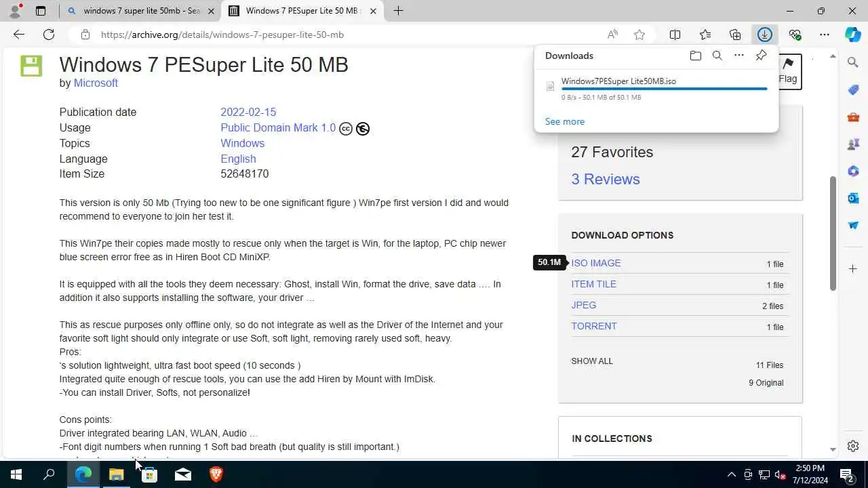Show all download files
Image resolution: width=868 pixels, height=488 pixels.
point(592,361)
